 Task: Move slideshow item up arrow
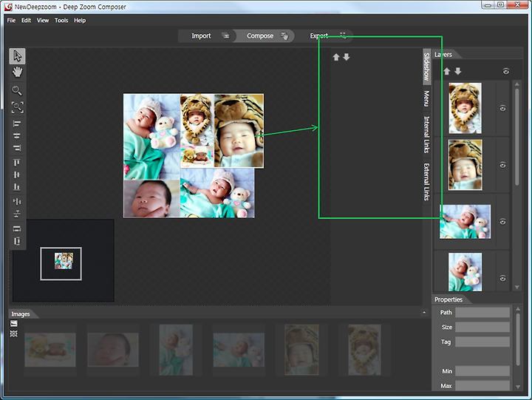pyautogui.click(x=336, y=57)
